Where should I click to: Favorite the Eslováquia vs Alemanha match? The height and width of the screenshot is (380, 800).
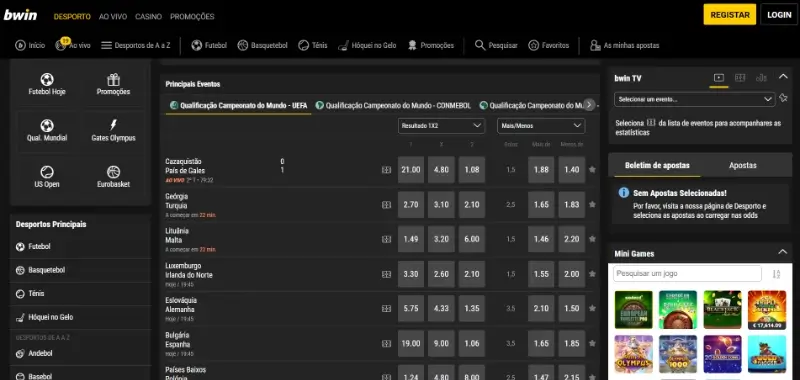click(592, 308)
